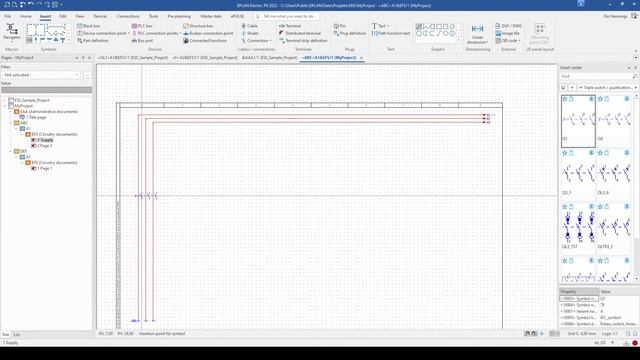This screenshot has height=360, width=640.
Task: Open the Navigator in the Macros group
Action: click(11, 32)
